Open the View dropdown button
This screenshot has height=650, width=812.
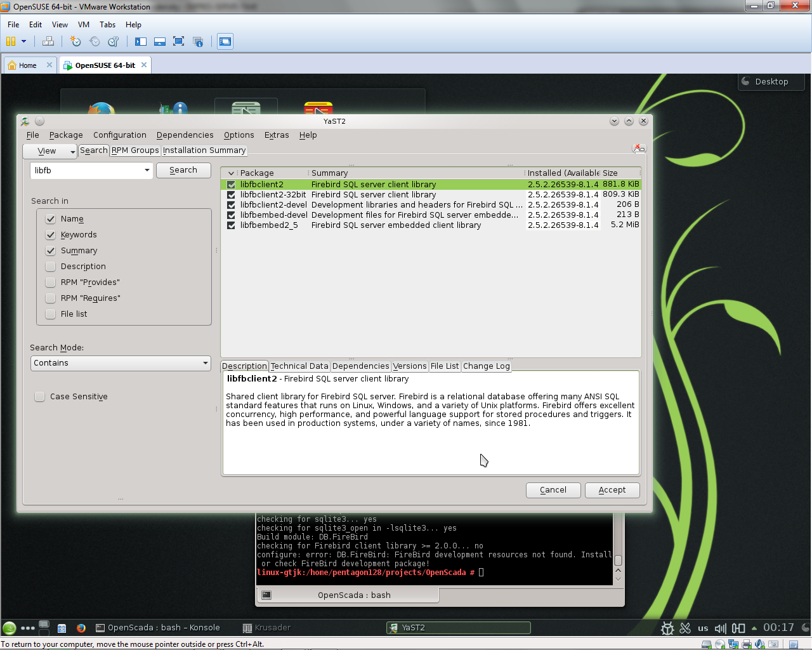pos(50,151)
